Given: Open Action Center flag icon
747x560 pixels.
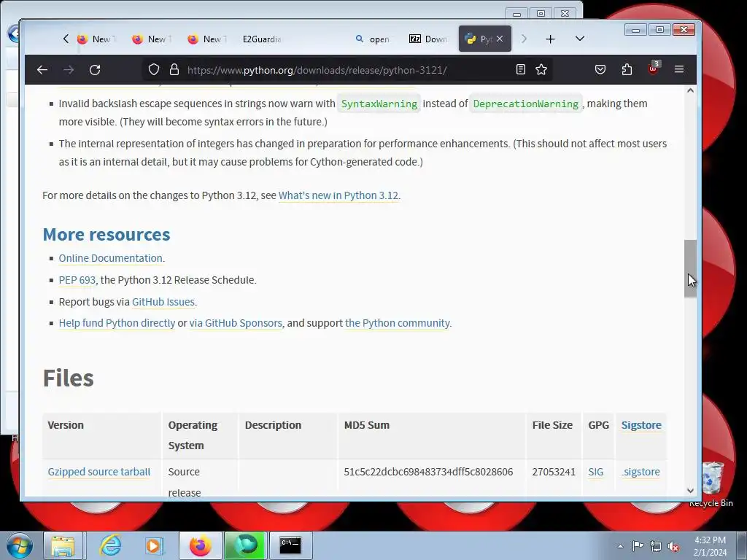Looking at the screenshot, I should (x=638, y=546).
